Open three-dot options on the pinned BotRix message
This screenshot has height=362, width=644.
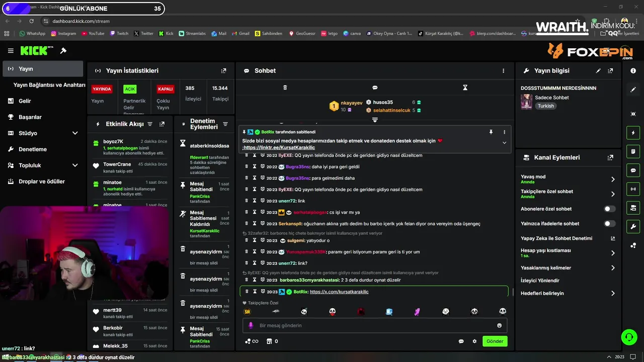[504, 132]
